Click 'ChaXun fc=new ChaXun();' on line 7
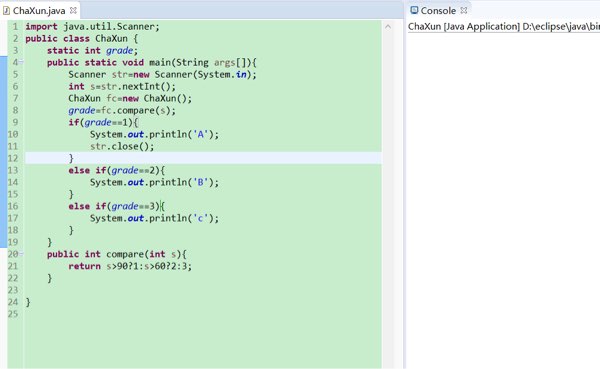 pyautogui.click(x=130, y=98)
